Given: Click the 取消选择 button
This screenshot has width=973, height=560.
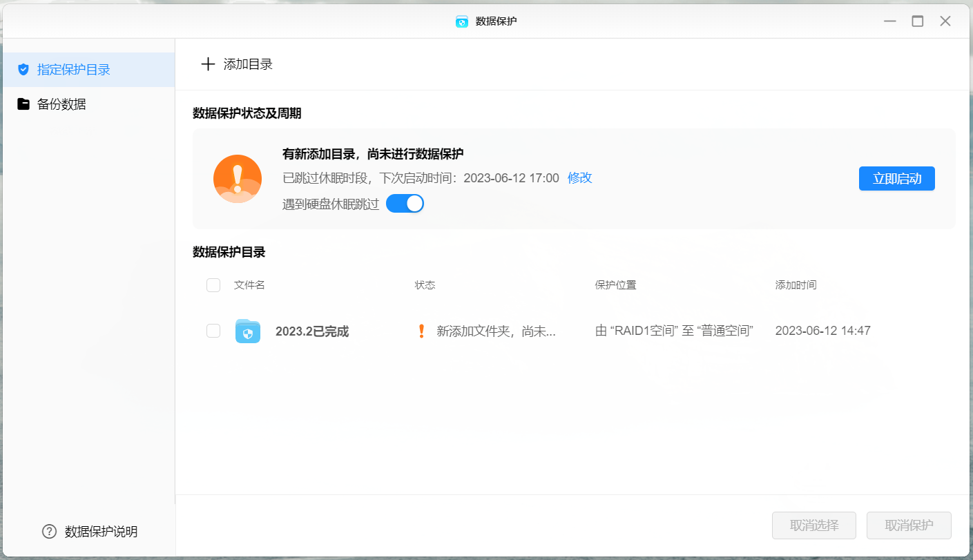Looking at the screenshot, I should pos(814,525).
